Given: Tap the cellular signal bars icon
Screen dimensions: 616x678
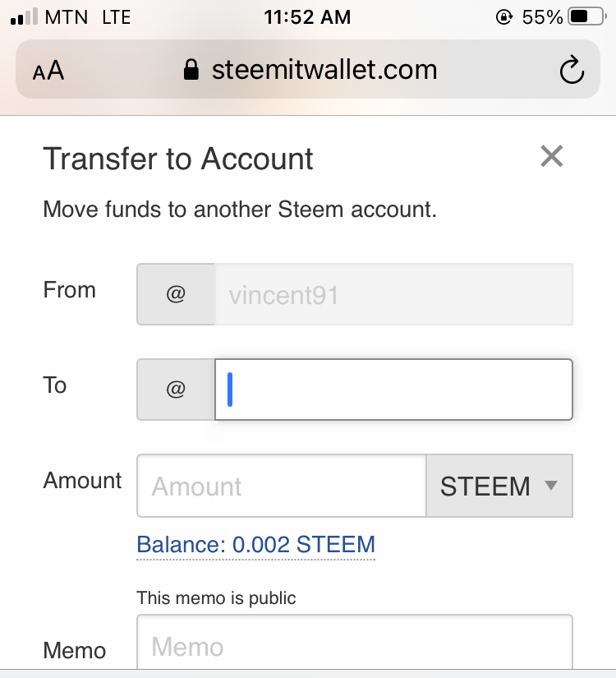Looking at the screenshot, I should coord(25,16).
